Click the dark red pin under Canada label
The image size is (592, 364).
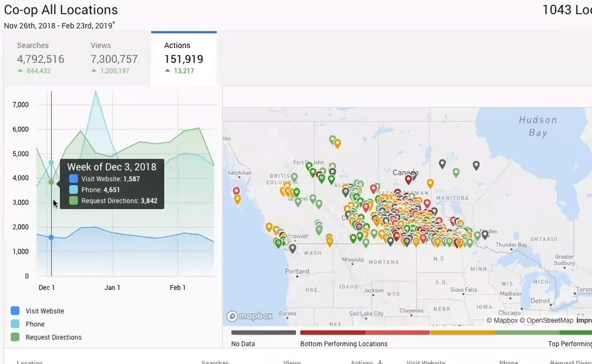(x=408, y=180)
